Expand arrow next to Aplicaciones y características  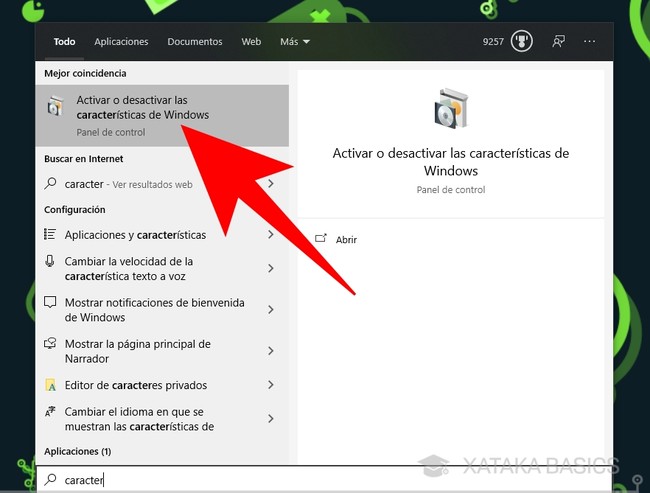[x=270, y=235]
